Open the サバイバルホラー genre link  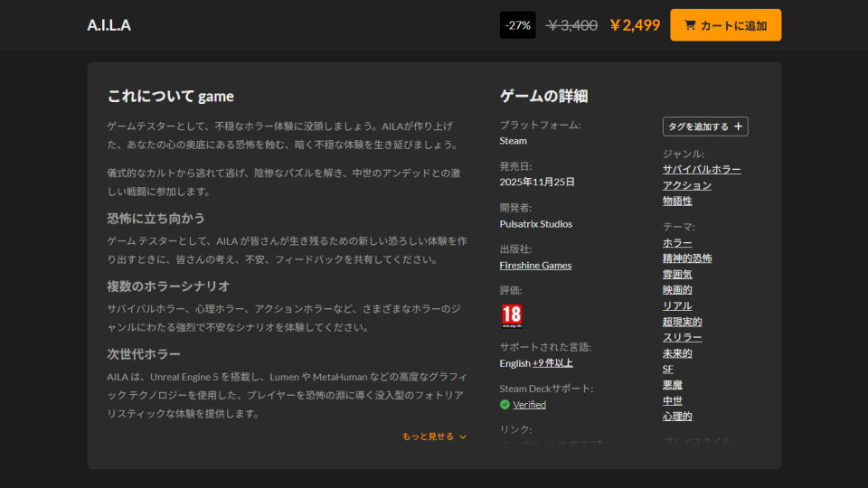[x=702, y=169]
